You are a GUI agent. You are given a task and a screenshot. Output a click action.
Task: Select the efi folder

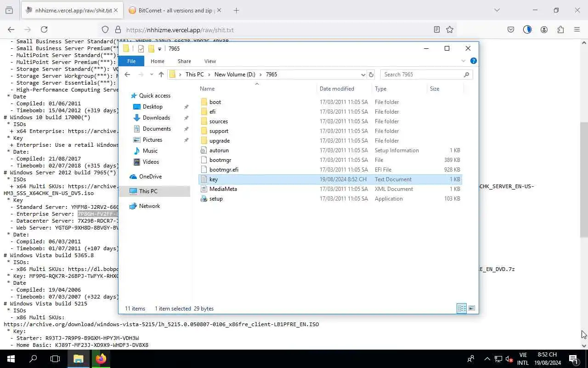click(330, 112)
